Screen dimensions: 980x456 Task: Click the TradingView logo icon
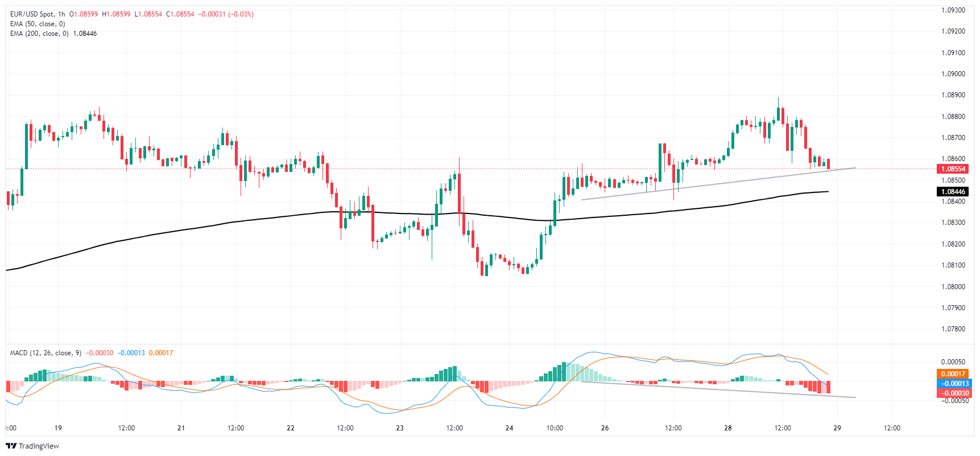(11, 446)
